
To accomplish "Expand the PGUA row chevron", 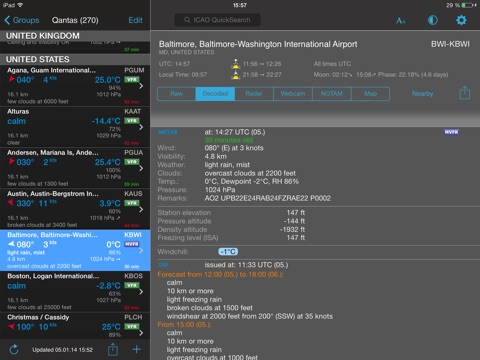I will [x=141, y=168].
